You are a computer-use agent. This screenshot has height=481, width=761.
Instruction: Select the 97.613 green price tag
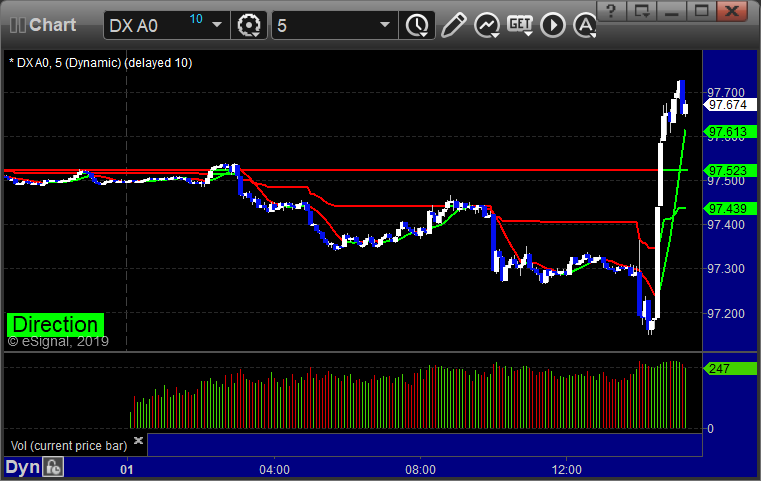729,132
